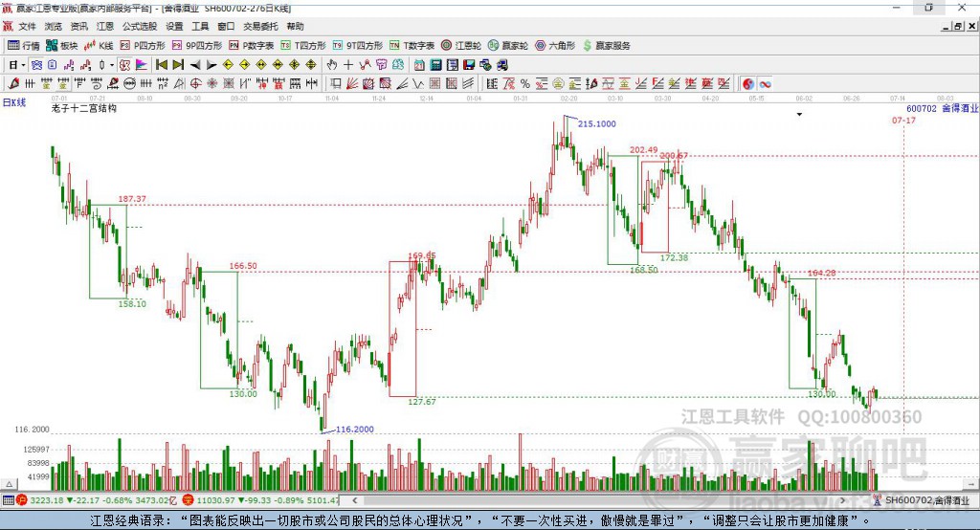Open the 工具 menu
The height and width of the screenshot is (530, 980).
[200, 26]
